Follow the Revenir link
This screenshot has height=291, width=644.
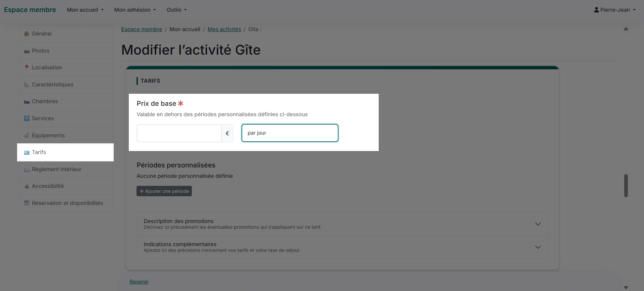(x=139, y=282)
